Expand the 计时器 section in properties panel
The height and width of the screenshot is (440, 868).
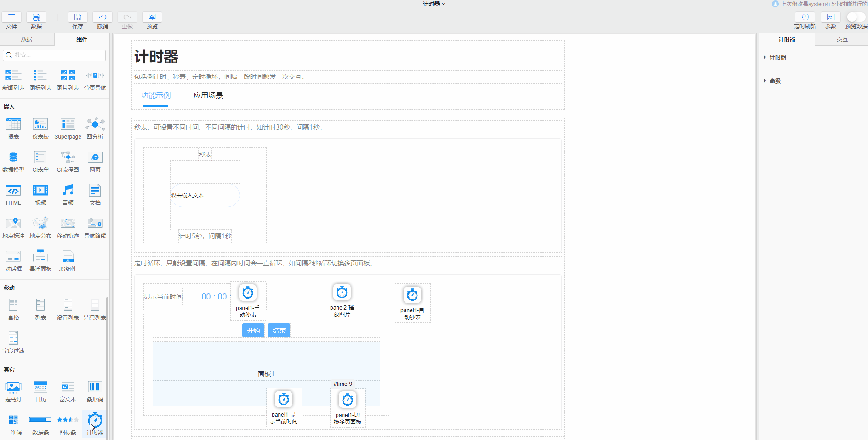tap(777, 57)
